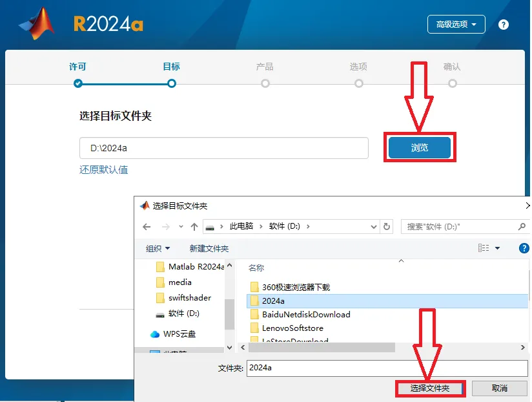Expand the chevron after 软件 (D:) in breadcrumb
The width and height of the screenshot is (532, 402).
(x=308, y=226)
